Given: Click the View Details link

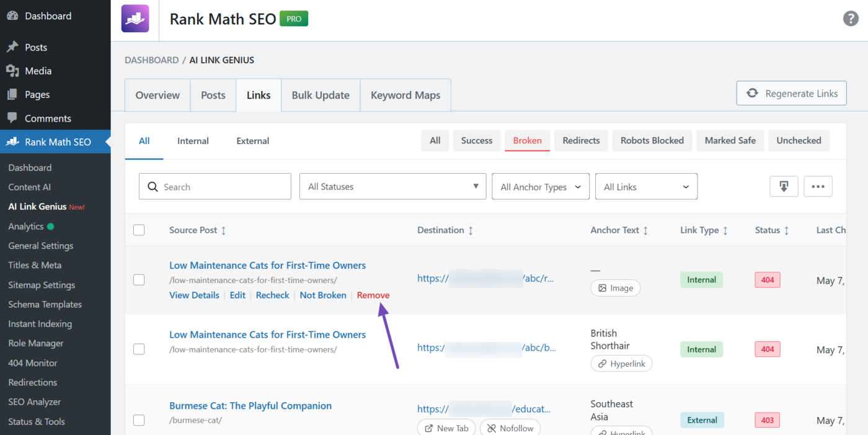Looking at the screenshot, I should tap(194, 295).
